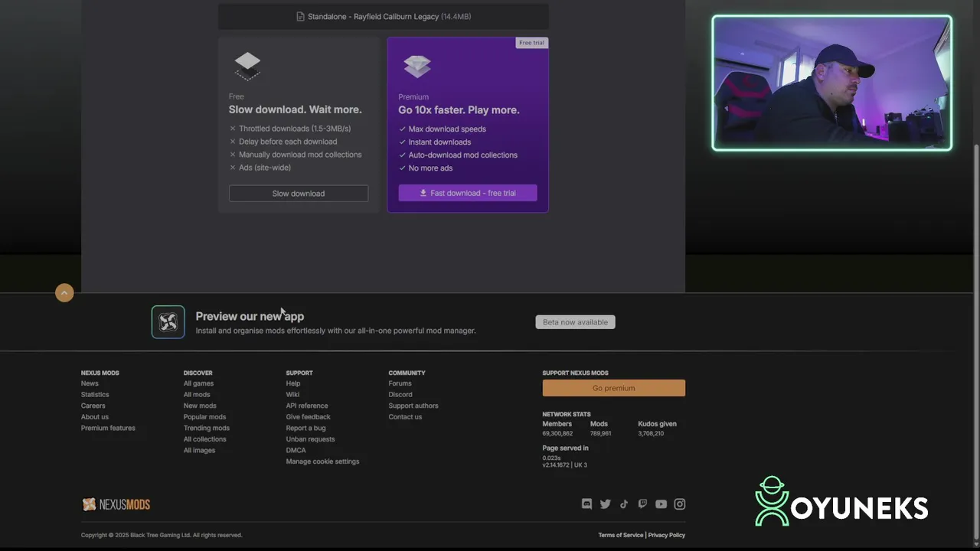Open the All mods link

[197, 395]
